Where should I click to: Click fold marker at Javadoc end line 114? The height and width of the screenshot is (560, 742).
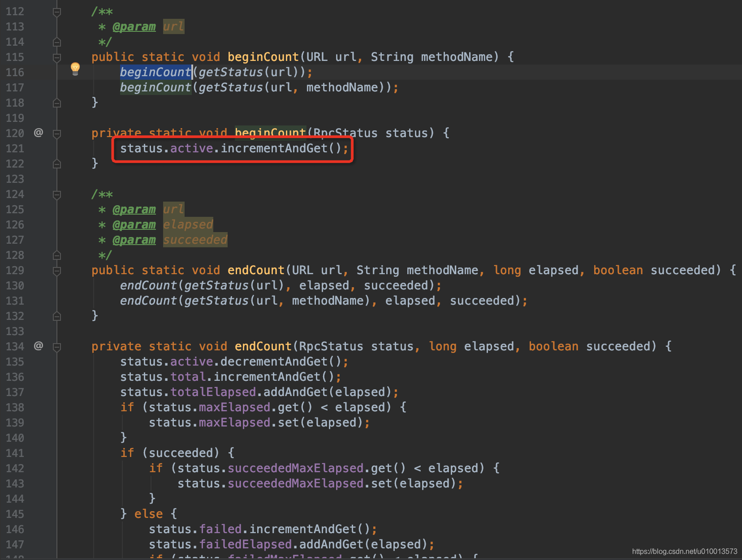click(57, 42)
